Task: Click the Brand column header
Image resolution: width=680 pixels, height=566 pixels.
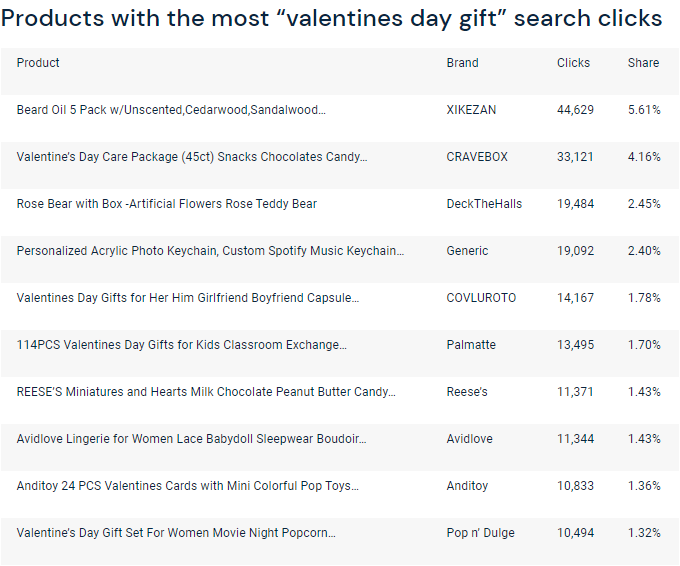Action: (x=462, y=63)
